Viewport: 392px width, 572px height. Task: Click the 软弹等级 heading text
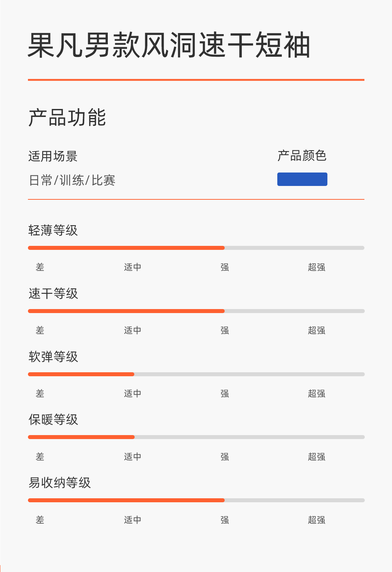coord(53,357)
